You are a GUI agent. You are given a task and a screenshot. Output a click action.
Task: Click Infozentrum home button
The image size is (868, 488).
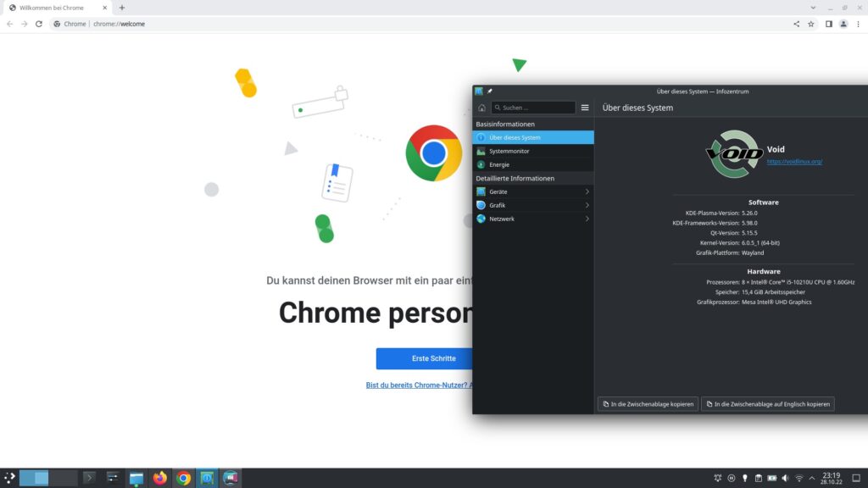[481, 108]
